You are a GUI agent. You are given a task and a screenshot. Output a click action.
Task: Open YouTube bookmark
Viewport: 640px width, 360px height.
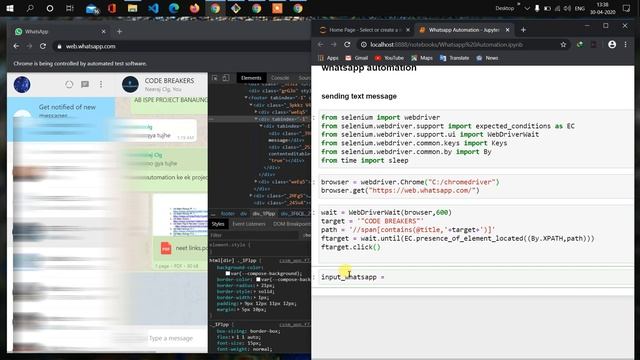pyautogui.click(x=389, y=58)
